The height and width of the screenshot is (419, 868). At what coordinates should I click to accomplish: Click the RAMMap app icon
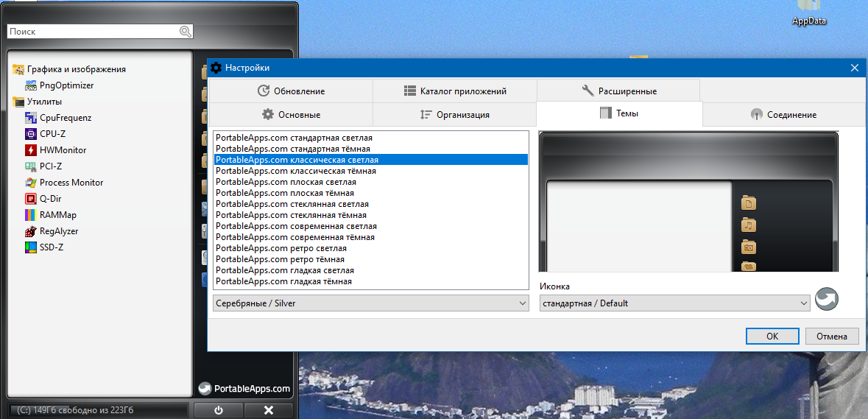(31, 215)
